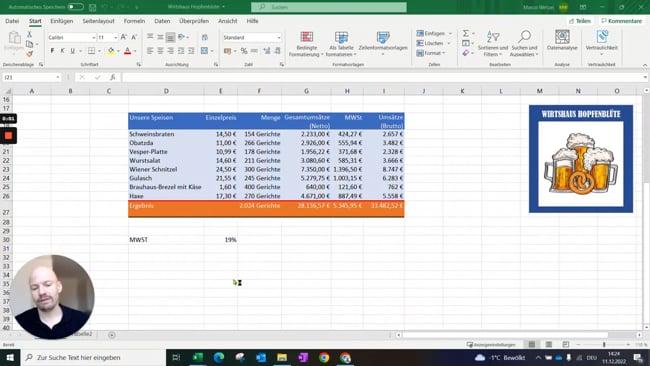Activate the format painter brush
Image resolution: width=650 pixels, height=366 pixels.
click(x=29, y=53)
